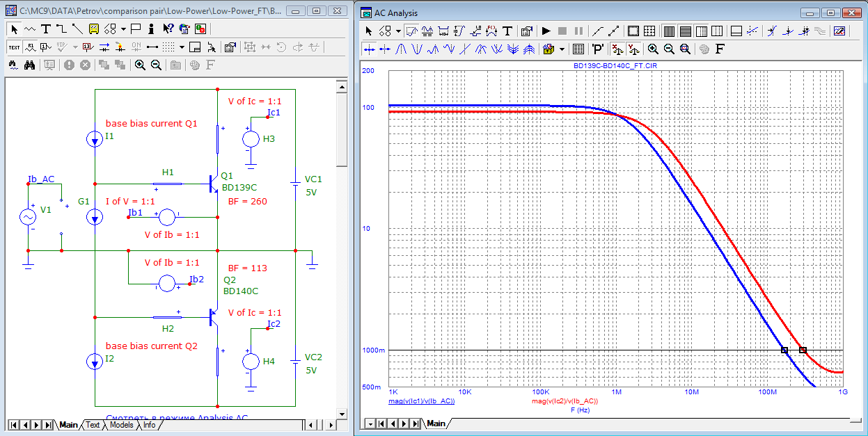
Task: Select Cursor mode in AC Analysis toolbar
Action: point(427,31)
